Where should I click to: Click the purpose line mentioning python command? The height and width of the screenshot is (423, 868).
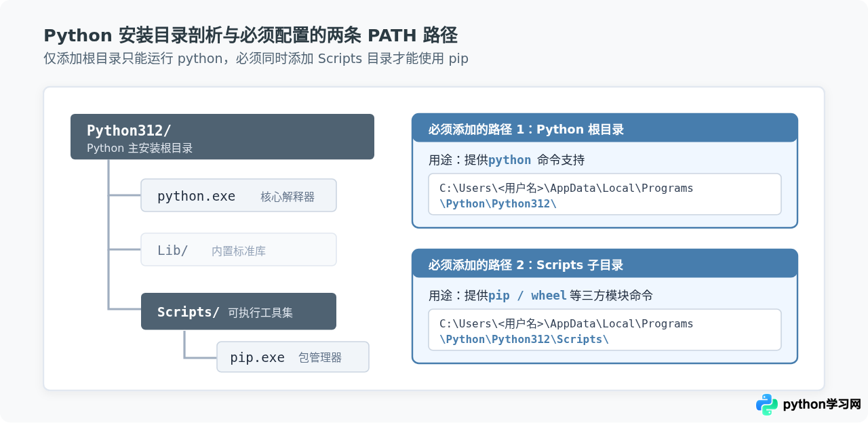pyautogui.click(x=507, y=160)
